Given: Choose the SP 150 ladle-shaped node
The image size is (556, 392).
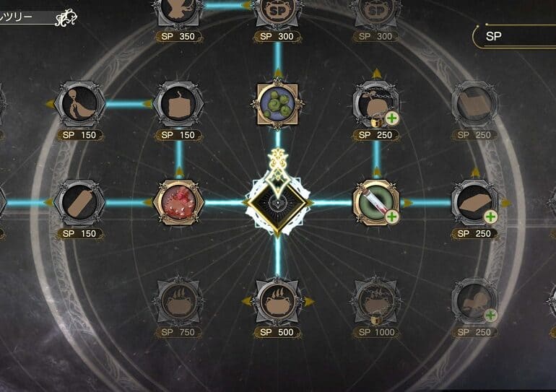Looking at the screenshot, I should (79, 104).
